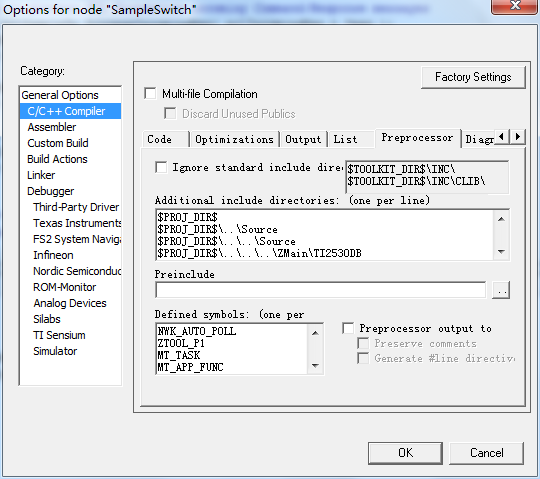The image size is (540, 479).
Task: Select Third-Party Driver category
Action: (x=76, y=207)
